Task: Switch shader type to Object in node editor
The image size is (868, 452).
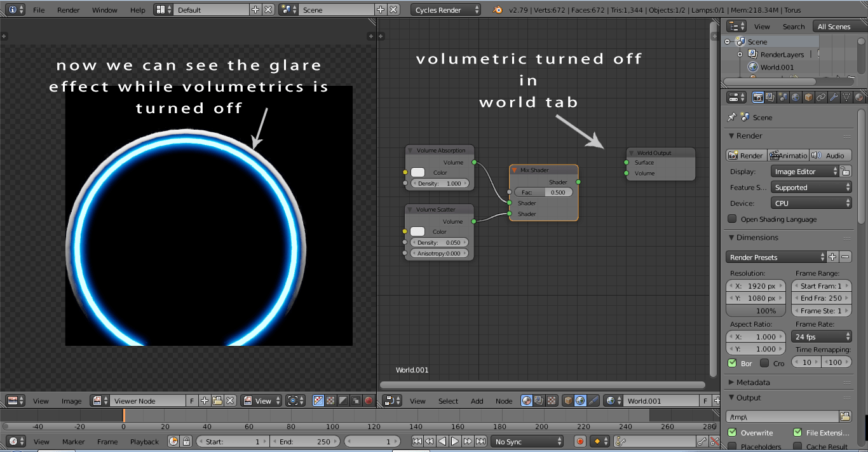Action: 568,401
